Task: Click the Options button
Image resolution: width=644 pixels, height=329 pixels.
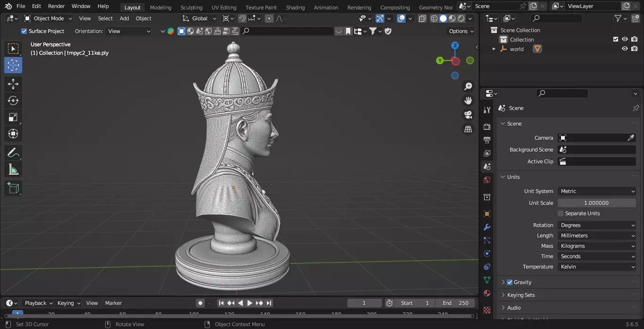Action: (x=461, y=31)
